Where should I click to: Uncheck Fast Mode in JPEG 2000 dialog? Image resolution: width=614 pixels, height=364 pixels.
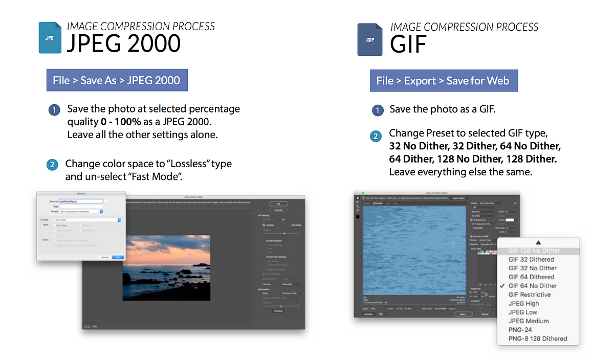click(x=291, y=225)
